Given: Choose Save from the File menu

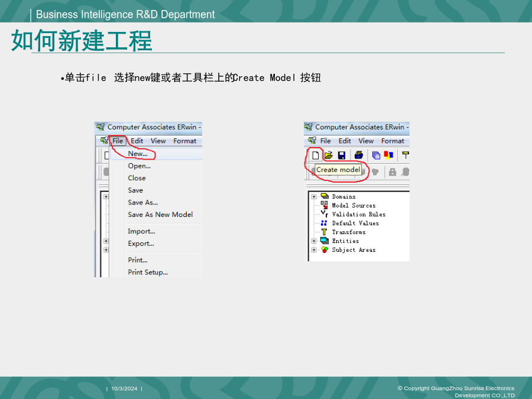Looking at the screenshot, I should coord(156,190).
